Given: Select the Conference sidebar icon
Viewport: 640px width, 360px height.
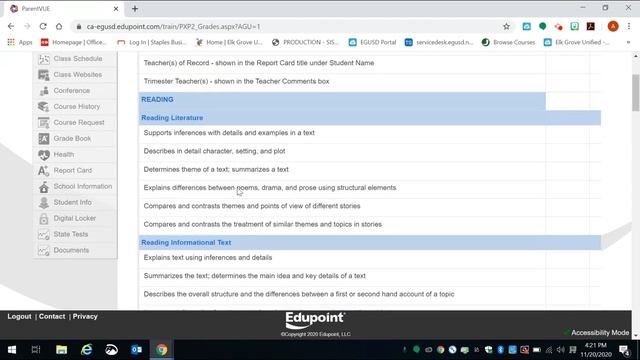Looking at the screenshot, I should coord(44,91).
